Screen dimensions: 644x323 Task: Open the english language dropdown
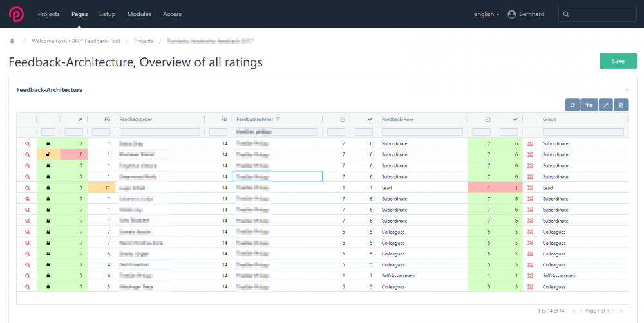click(x=486, y=14)
